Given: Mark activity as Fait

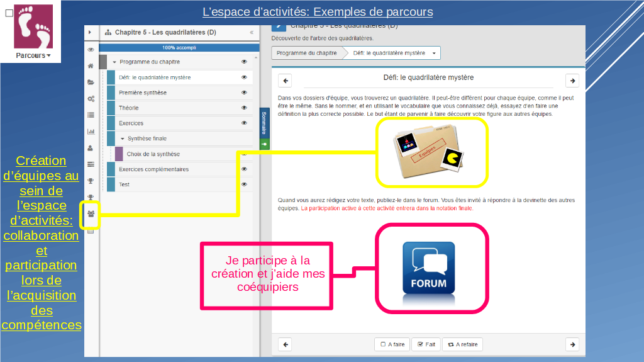Looking at the screenshot, I should pyautogui.click(x=426, y=344).
